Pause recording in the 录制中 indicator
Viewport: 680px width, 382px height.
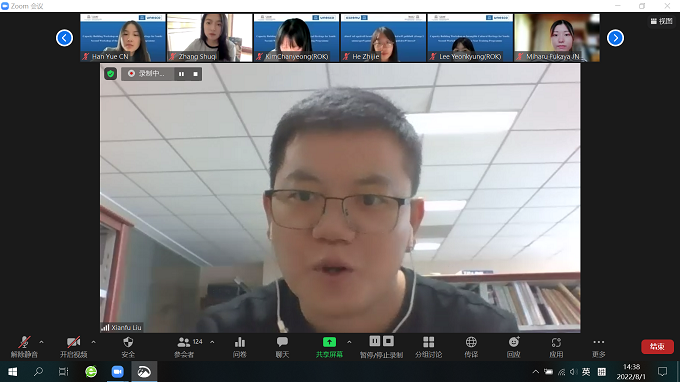(x=181, y=74)
